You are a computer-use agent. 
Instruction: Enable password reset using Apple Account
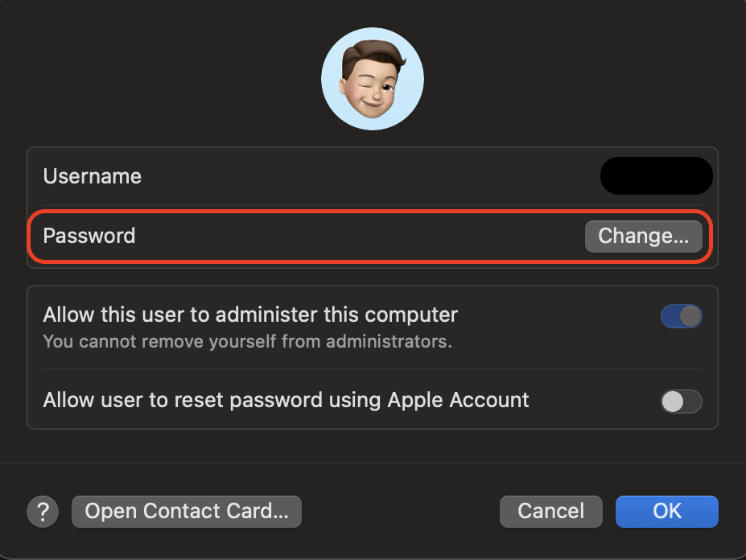pyautogui.click(x=681, y=401)
